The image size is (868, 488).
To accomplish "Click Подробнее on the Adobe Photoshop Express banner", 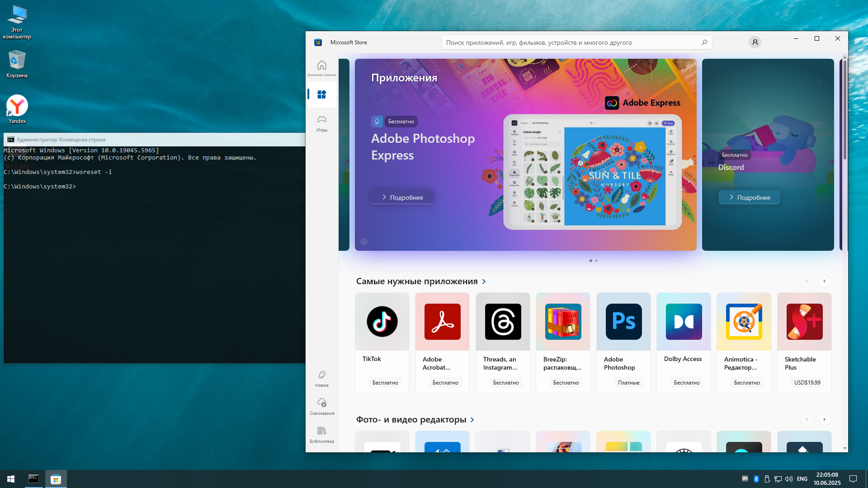I will pyautogui.click(x=401, y=197).
